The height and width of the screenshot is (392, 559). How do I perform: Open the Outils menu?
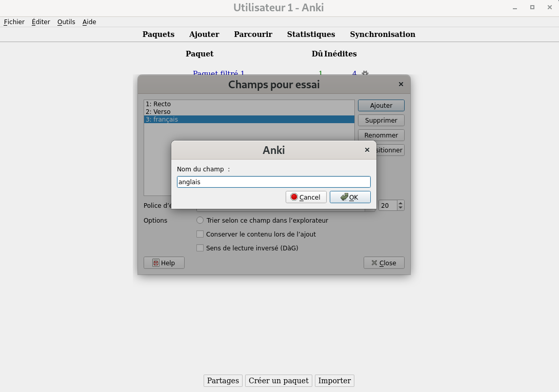(66, 22)
